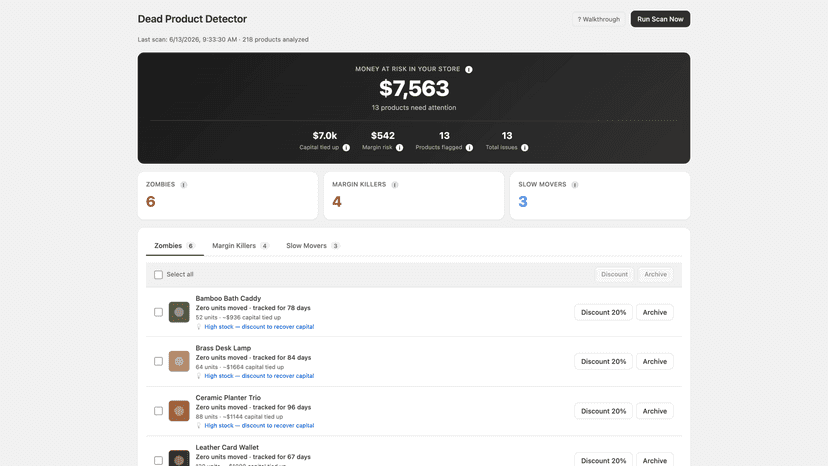
Task: Open the Walkthrough help button
Action: pos(598,19)
